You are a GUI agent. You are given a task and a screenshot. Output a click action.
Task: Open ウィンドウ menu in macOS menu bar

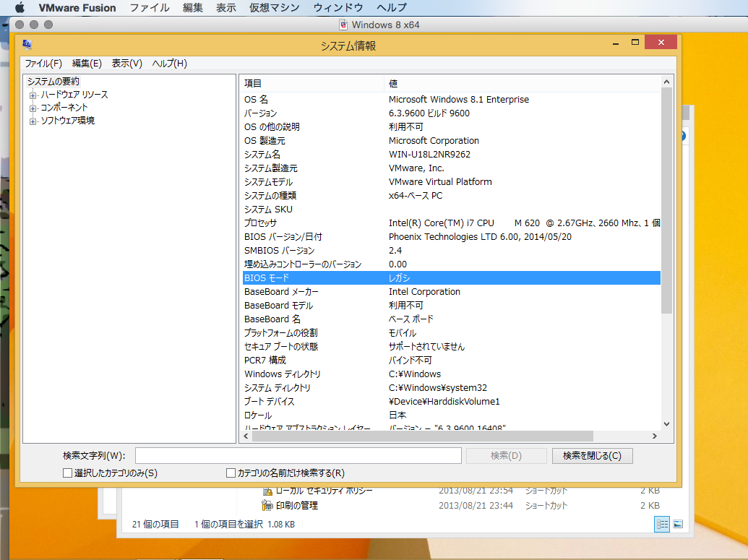point(338,8)
